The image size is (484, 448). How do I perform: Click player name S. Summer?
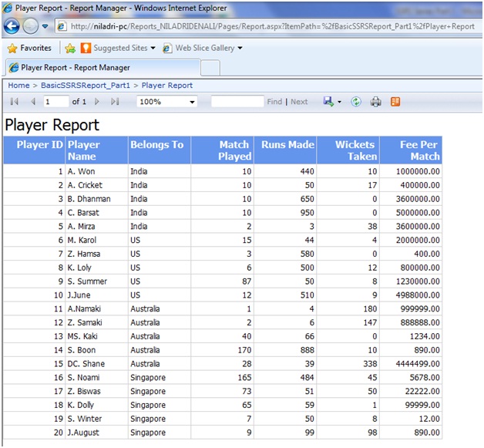87,281
